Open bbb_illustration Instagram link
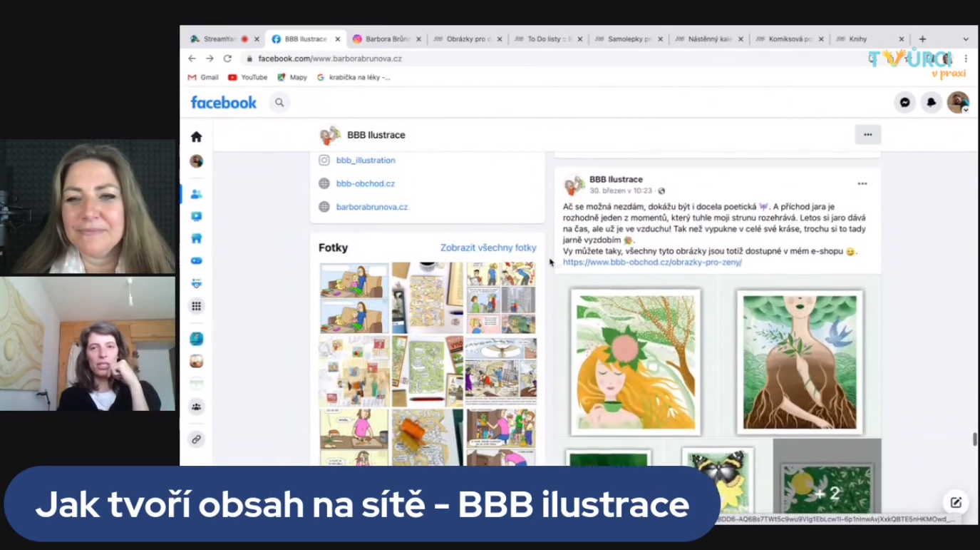 pyautogui.click(x=366, y=161)
